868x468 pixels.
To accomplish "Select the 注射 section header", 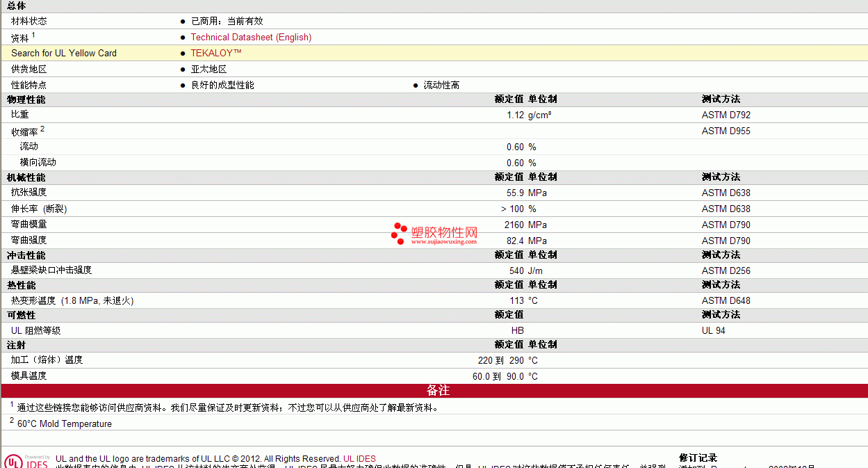I will coord(16,345).
